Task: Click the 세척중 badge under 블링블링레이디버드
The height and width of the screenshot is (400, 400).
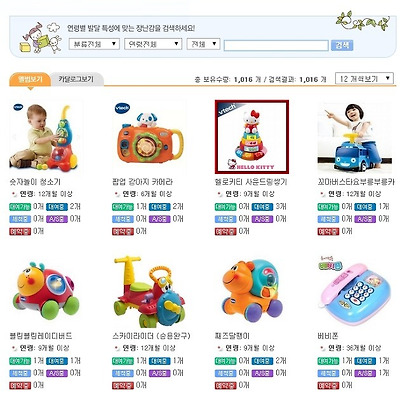Action: pos(20,373)
